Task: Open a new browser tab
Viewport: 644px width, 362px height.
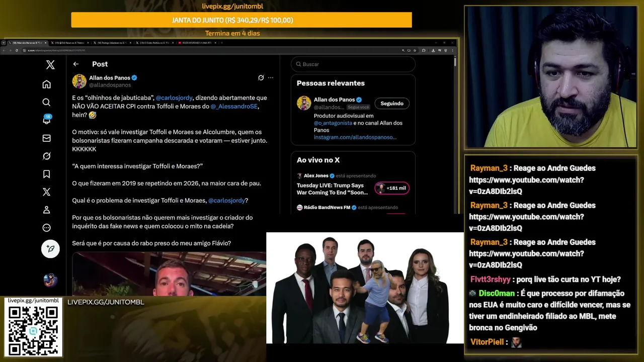Action: pyautogui.click(x=222, y=43)
